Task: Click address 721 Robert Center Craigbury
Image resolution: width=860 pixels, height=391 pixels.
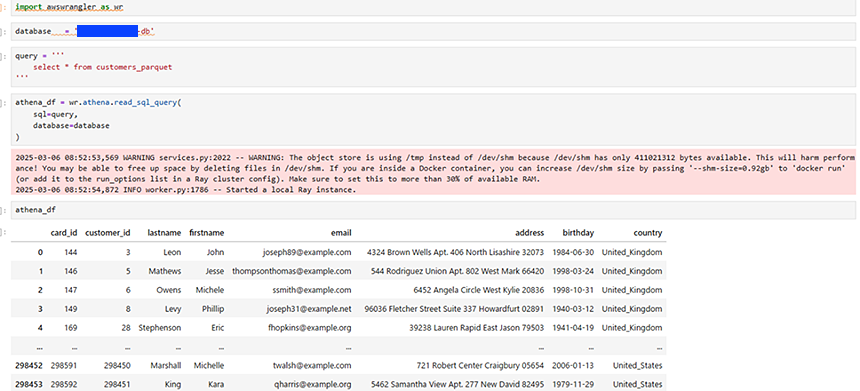Action: (481, 365)
